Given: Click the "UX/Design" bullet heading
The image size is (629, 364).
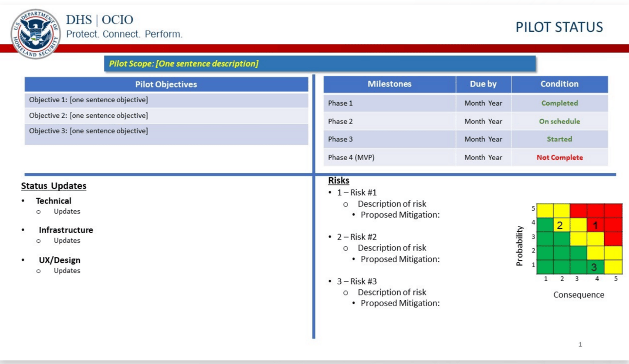Looking at the screenshot, I should pos(59,260).
